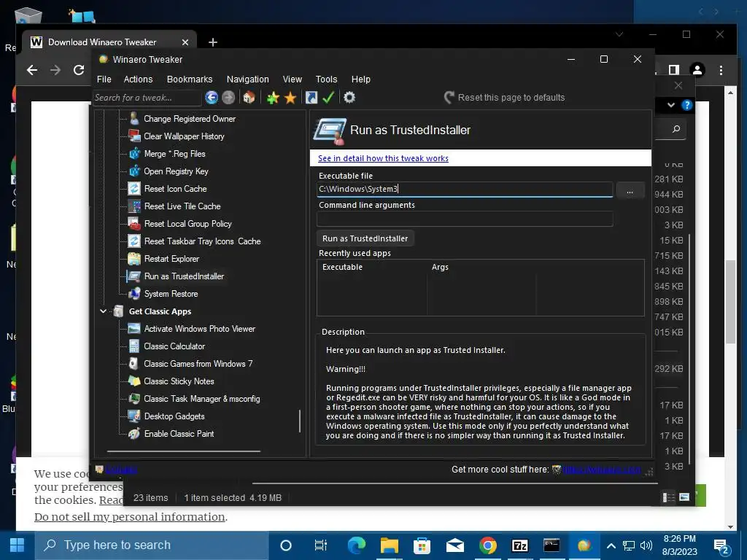Screen dimensions: 747x560
Task: Open Microsoft Edge from the taskbar
Action: pyautogui.click(x=356, y=545)
